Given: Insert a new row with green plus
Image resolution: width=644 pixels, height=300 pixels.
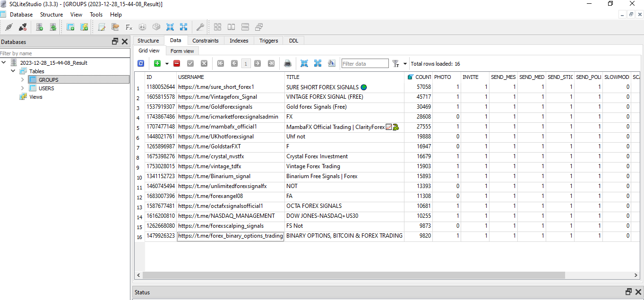Looking at the screenshot, I should click(157, 63).
